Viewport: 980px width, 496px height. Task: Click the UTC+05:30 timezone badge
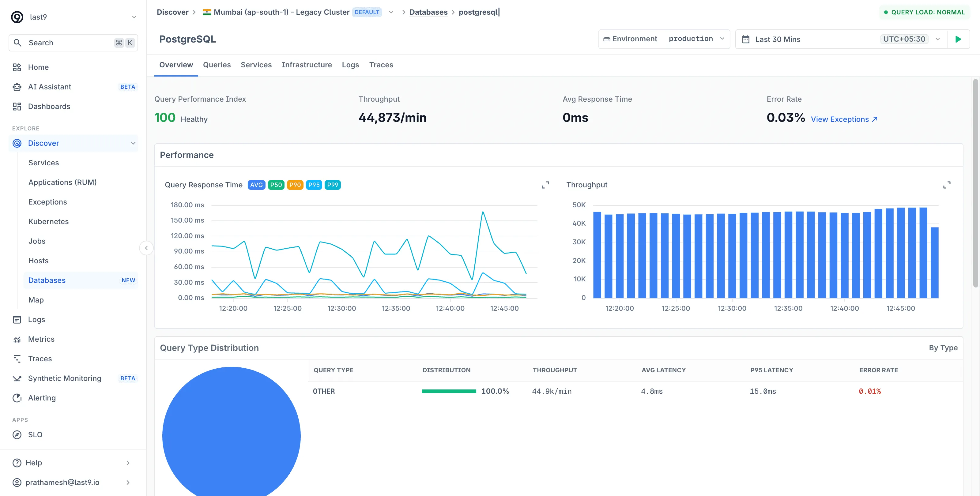(904, 39)
